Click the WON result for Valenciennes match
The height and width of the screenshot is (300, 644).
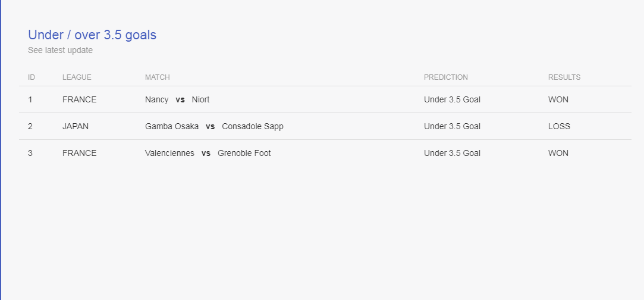click(558, 154)
